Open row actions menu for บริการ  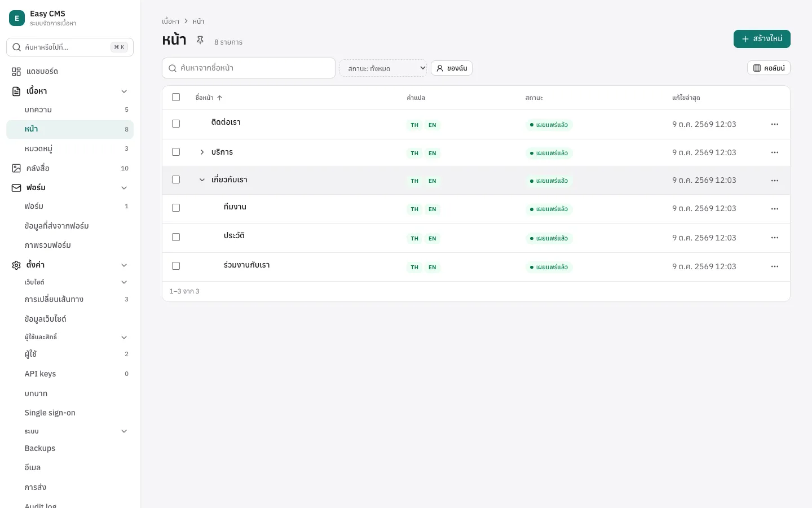[x=775, y=152]
